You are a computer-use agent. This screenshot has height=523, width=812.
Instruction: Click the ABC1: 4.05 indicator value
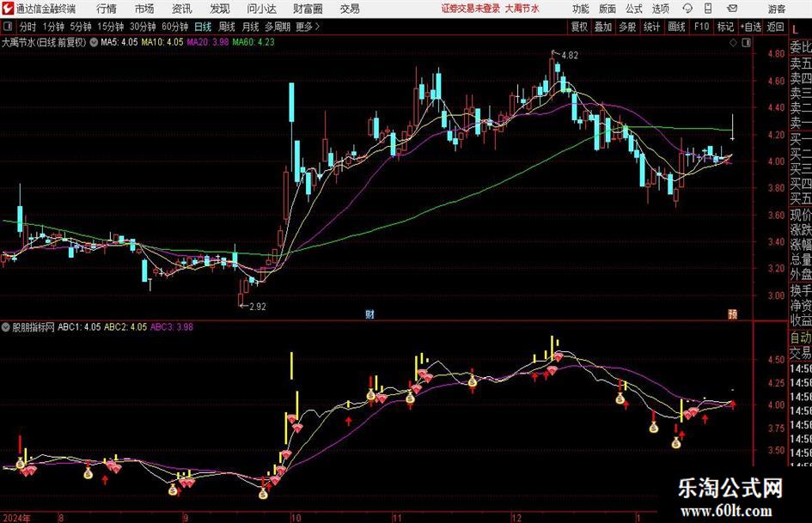pyautogui.click(x=79, y=327)
